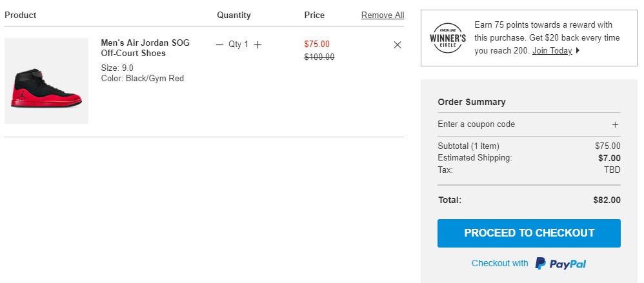Click the red $75.00 sale price
Image resolution: width=644 pixels, height=283 pixels.
pyautogui.click(x=317, y=44)
